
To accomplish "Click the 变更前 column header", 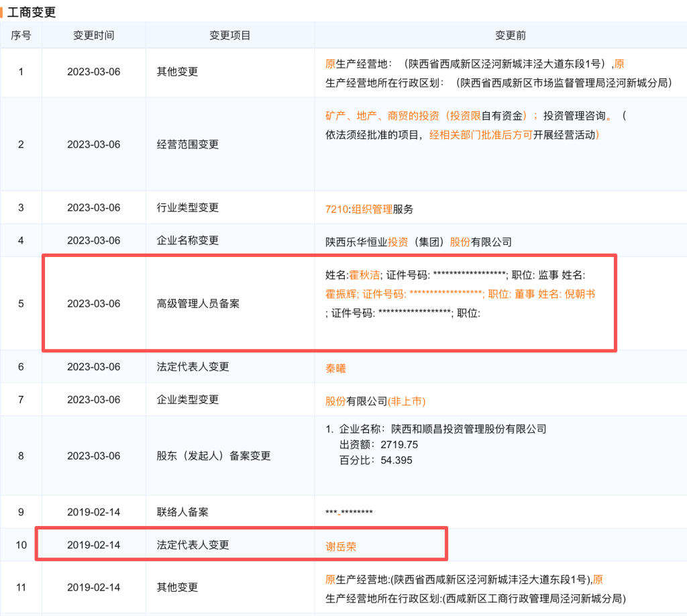I will point(510,35).
